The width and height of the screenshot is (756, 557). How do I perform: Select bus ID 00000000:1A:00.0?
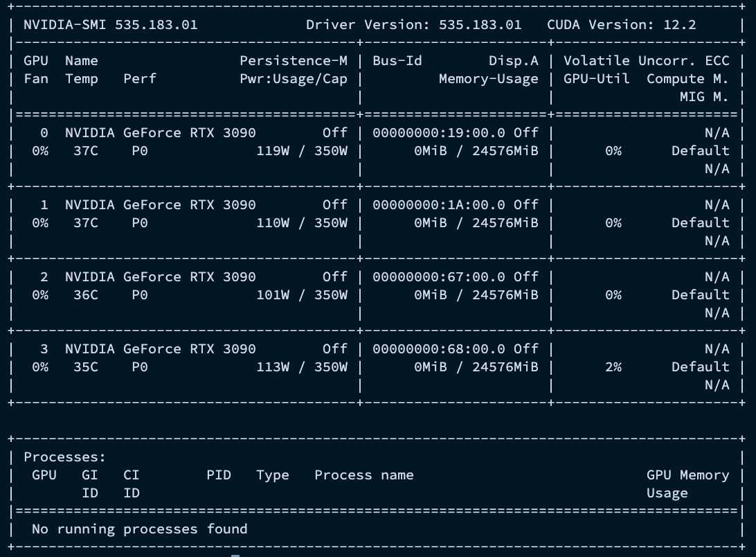point(439,204)
